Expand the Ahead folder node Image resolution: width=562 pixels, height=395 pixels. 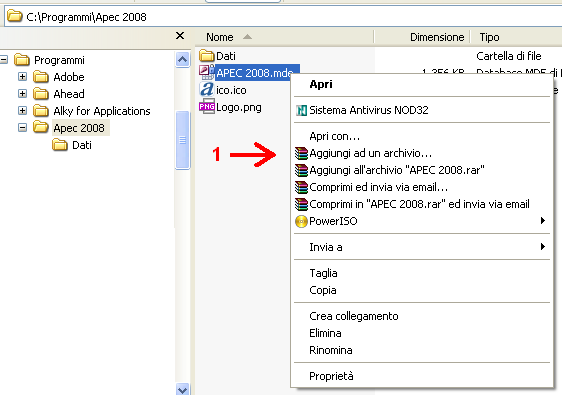click(22, 94)
